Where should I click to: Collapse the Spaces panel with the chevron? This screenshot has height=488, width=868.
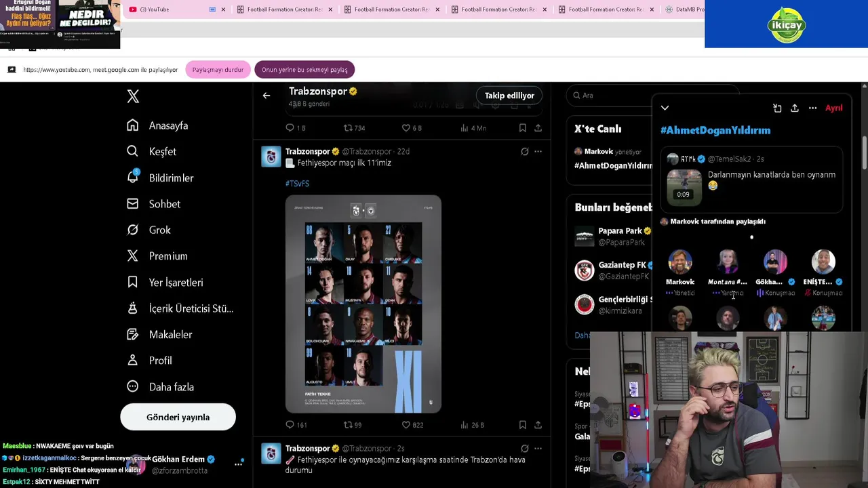(x=665, y=108)
